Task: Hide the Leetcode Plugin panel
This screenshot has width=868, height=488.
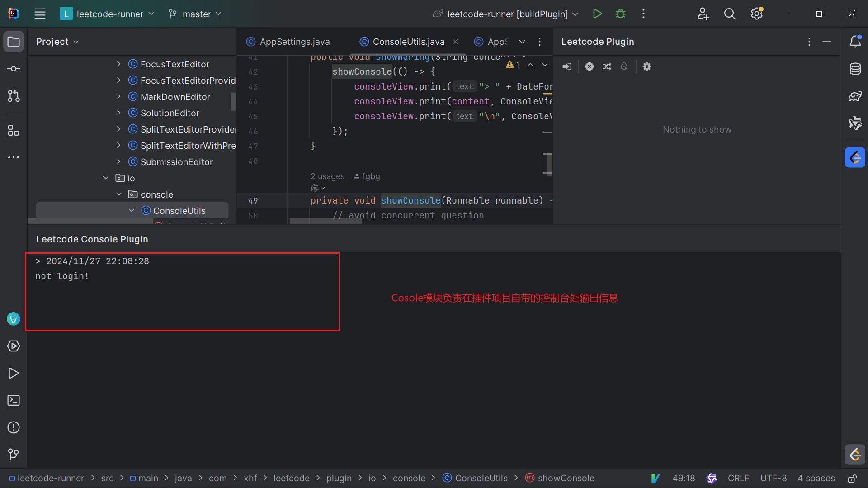Action: pyautogui.click(x=827, y=42)
